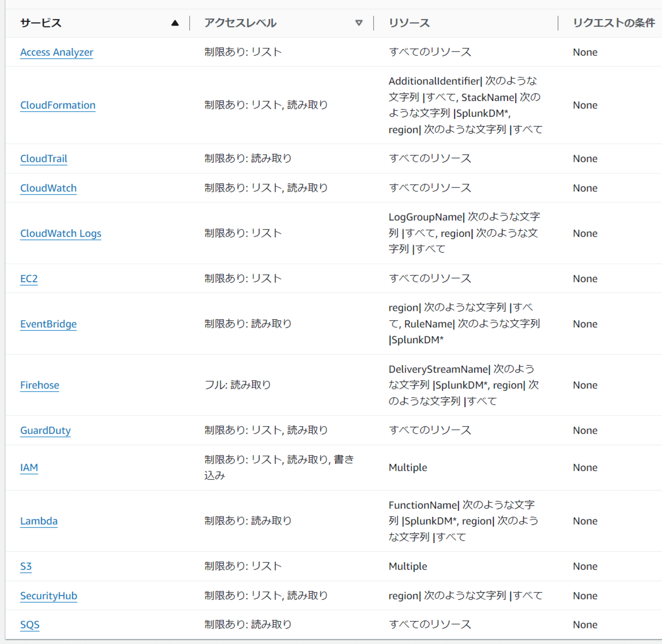
Task: Open the Firehose service link
Action: (40, 385)
